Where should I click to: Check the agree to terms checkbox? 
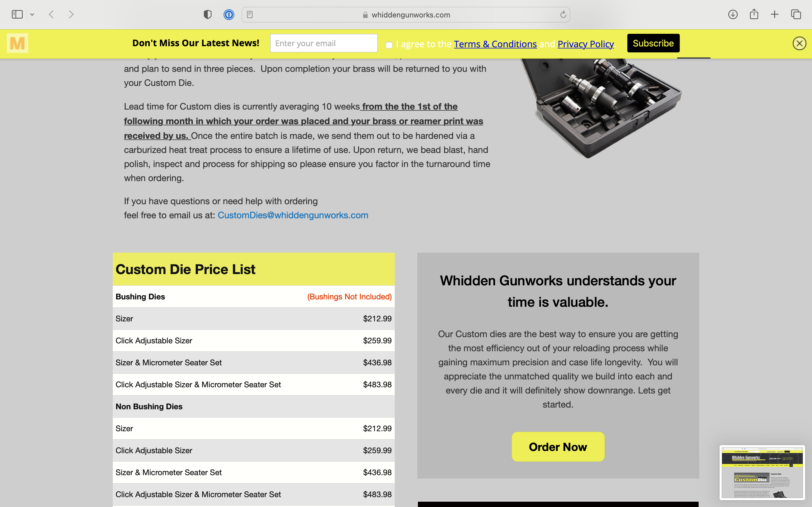389,45
